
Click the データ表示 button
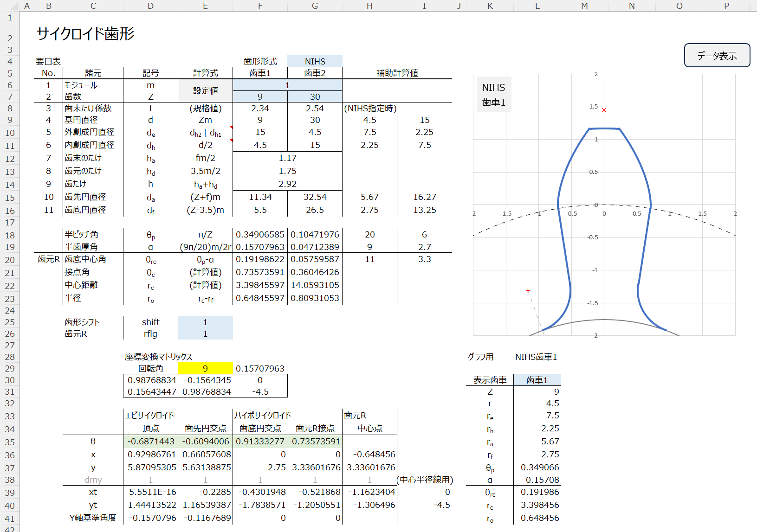(717, 56)
